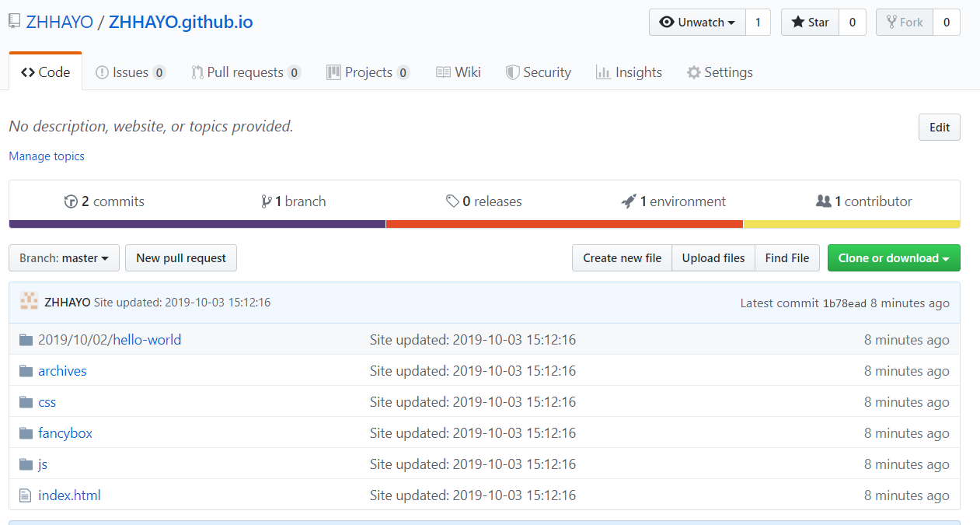Open latest commit hash 1b78ead
The image size is (980, 525).
pyautogui.click(x=845, y=303)
